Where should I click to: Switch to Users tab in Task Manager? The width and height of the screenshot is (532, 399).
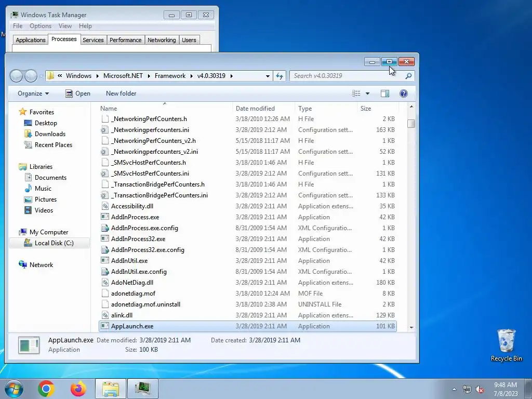coord(189,40)
